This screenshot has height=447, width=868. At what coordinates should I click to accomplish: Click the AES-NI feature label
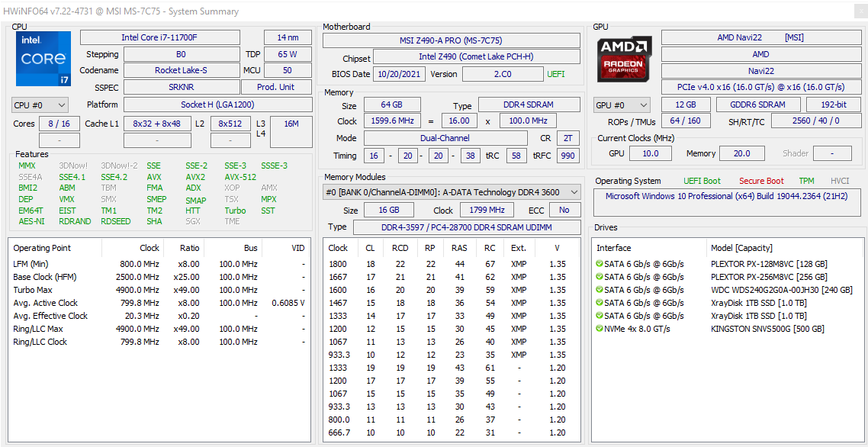[31, 221]
